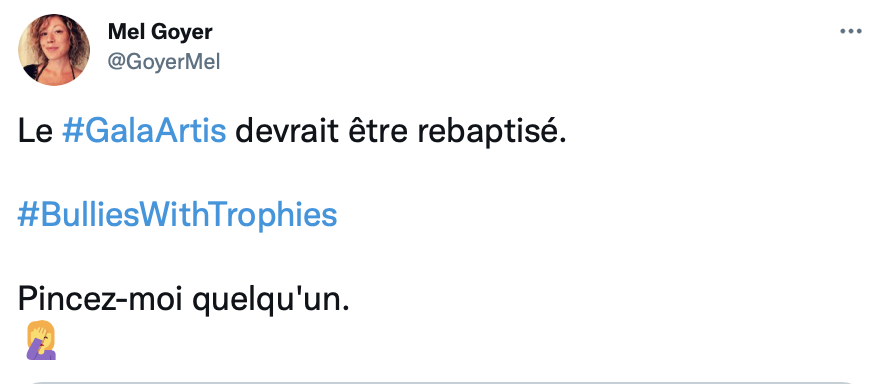Click the facepalm emoji
The image size is (888, 384).
[x=41, y=340]
